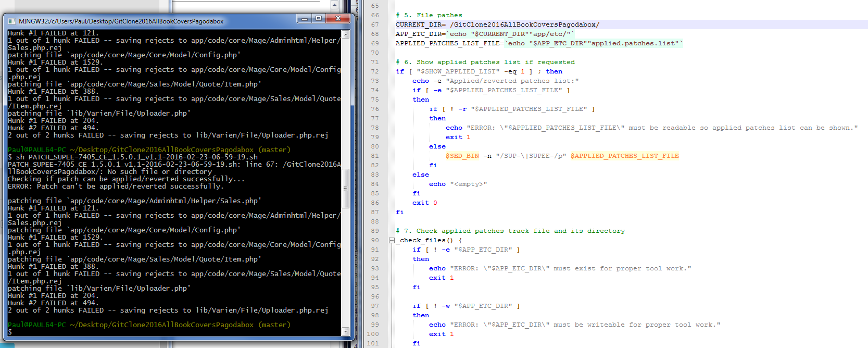Click line number 101 in the editor gutter
The width and height of the screenshot is (868, 348).
click(373, 343)
